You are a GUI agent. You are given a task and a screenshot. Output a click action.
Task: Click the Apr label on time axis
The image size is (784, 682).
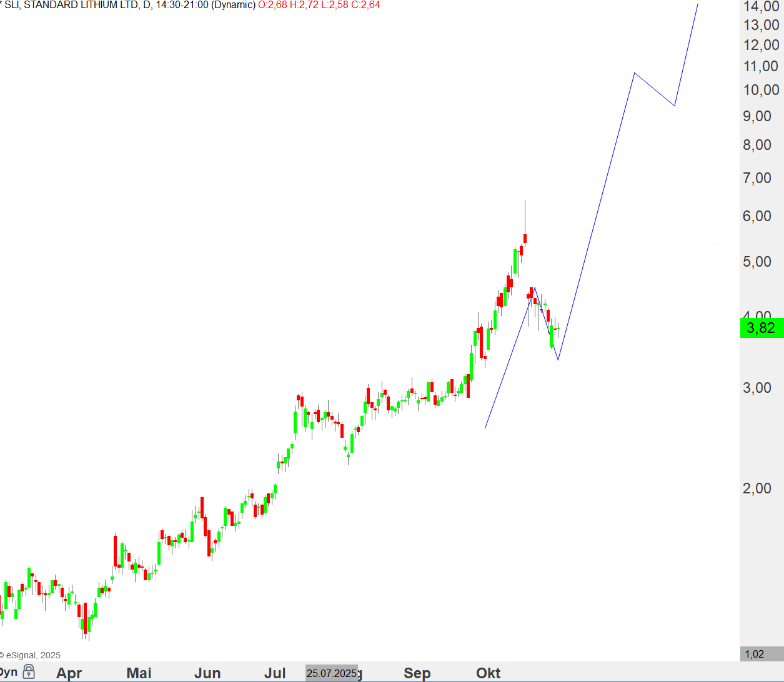(69, 673)
